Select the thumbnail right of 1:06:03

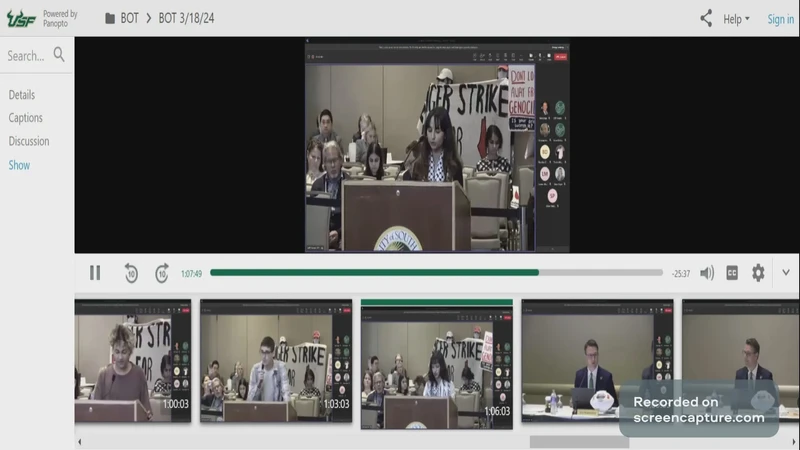pyautogui.click(x=597, y=361)
